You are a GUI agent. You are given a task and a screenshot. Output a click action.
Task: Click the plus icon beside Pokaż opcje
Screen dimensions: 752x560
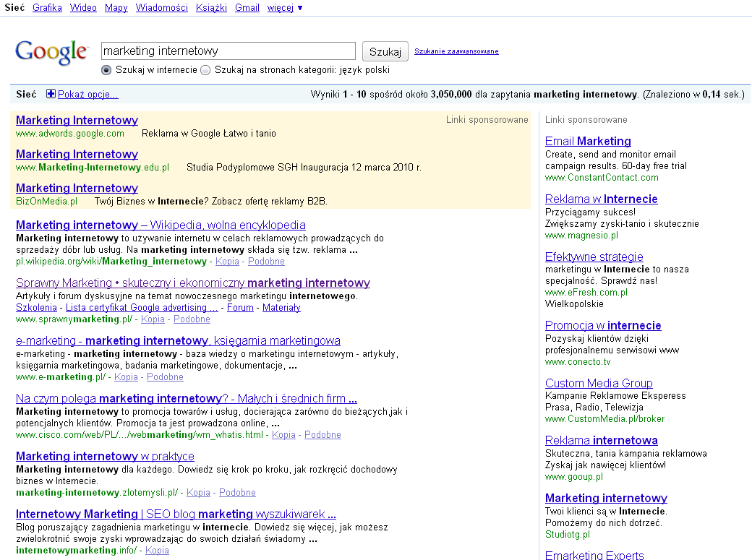point(51,94)
